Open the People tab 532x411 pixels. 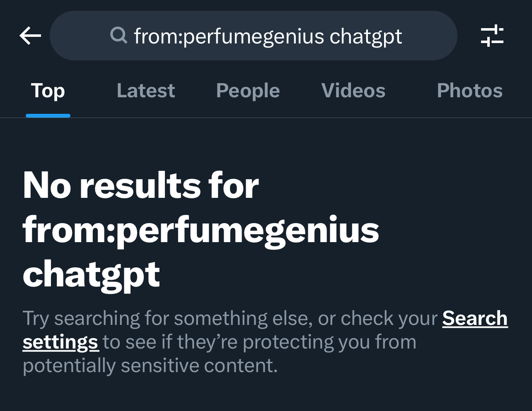pyautogui.click(x=248, y=91)
